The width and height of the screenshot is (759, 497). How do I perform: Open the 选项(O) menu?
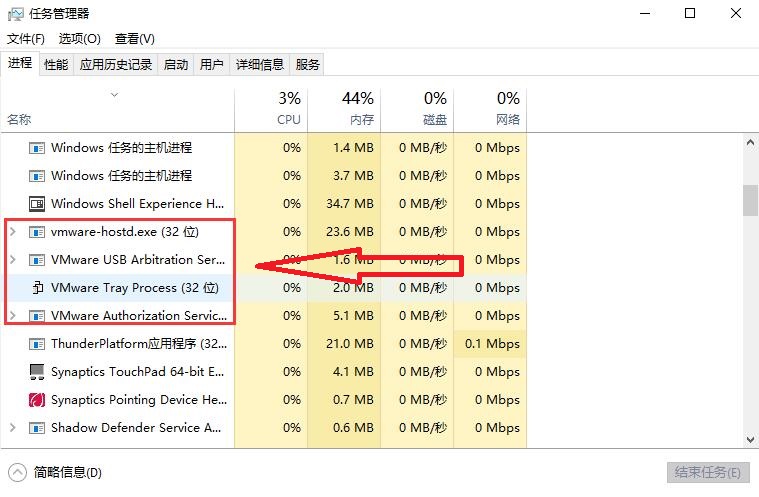[x=79, y=39]
